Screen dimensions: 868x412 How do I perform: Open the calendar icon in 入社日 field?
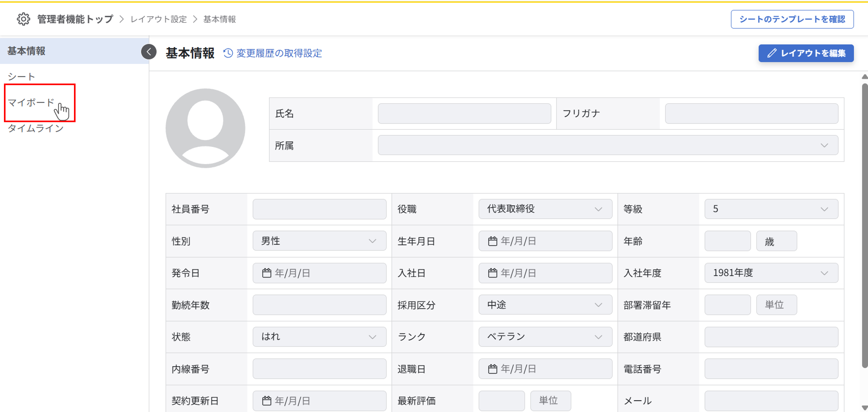point(493,273)
